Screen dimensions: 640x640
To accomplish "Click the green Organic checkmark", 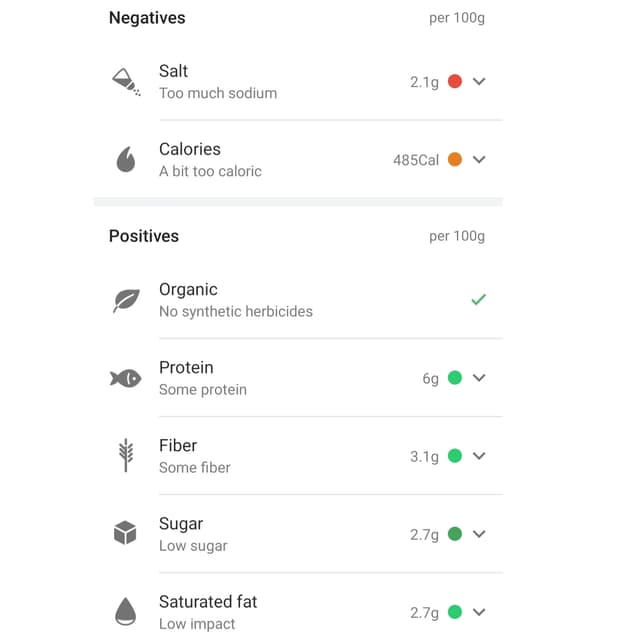I will point(478,299).
